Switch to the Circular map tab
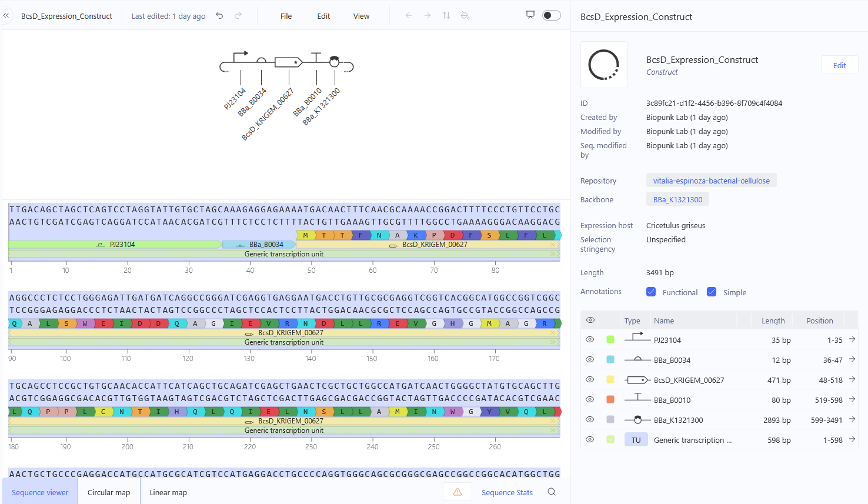Screen dimensions: 868x504 click(109, 492)
